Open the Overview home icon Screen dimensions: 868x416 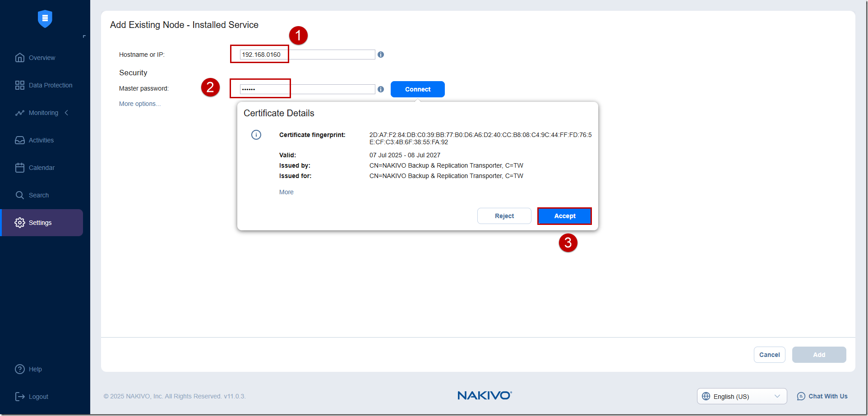coord(20,58)
